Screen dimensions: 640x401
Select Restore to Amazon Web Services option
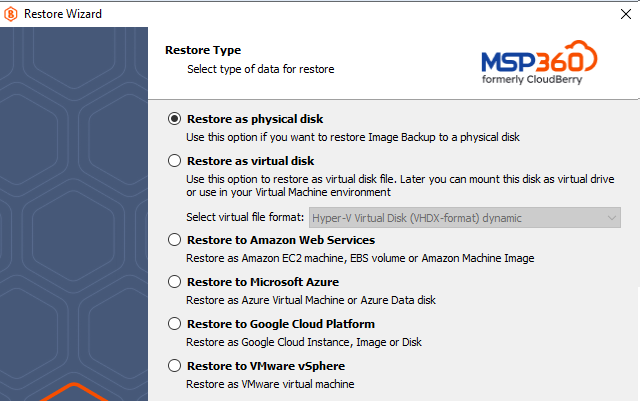174,240
